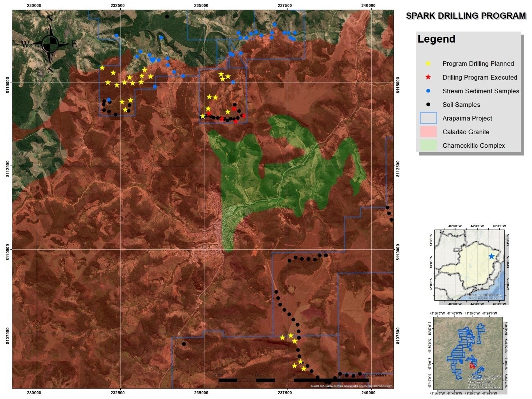This screenshot has height=399, width=532.
Task: Click the "Soil Samples" legend label
Action: pos(461,105)
